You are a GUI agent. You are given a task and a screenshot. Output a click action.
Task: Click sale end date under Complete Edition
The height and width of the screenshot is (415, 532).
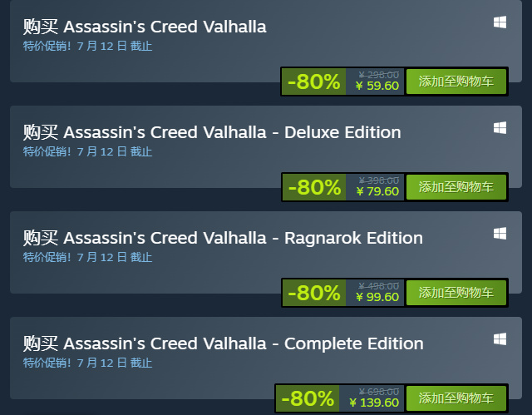point(87,363)
